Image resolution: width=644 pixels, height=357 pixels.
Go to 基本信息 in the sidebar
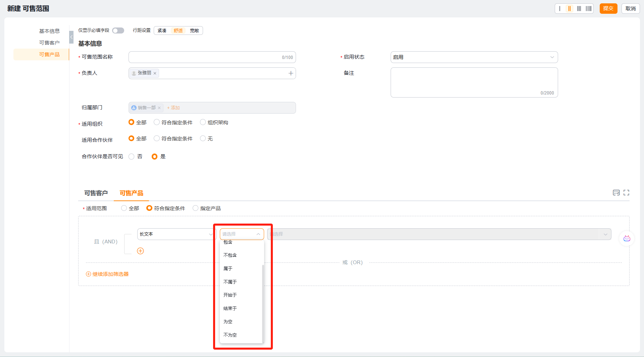point(49,31)
